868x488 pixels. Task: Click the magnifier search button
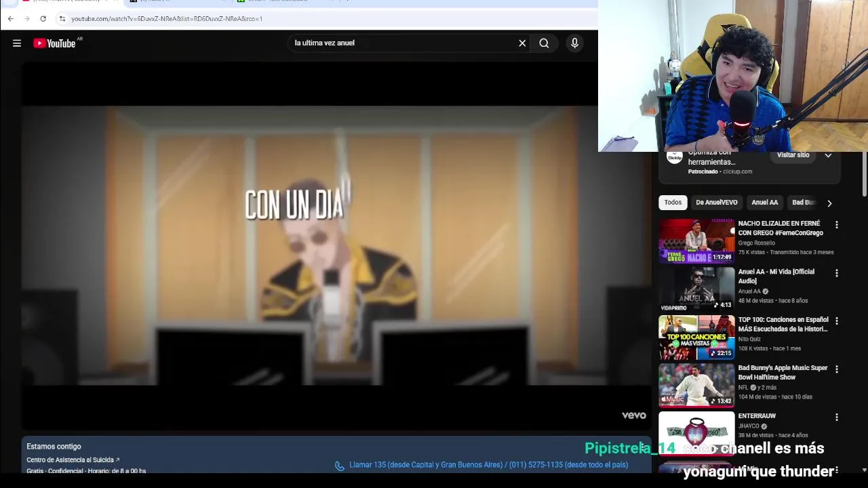tap(544, 43)
